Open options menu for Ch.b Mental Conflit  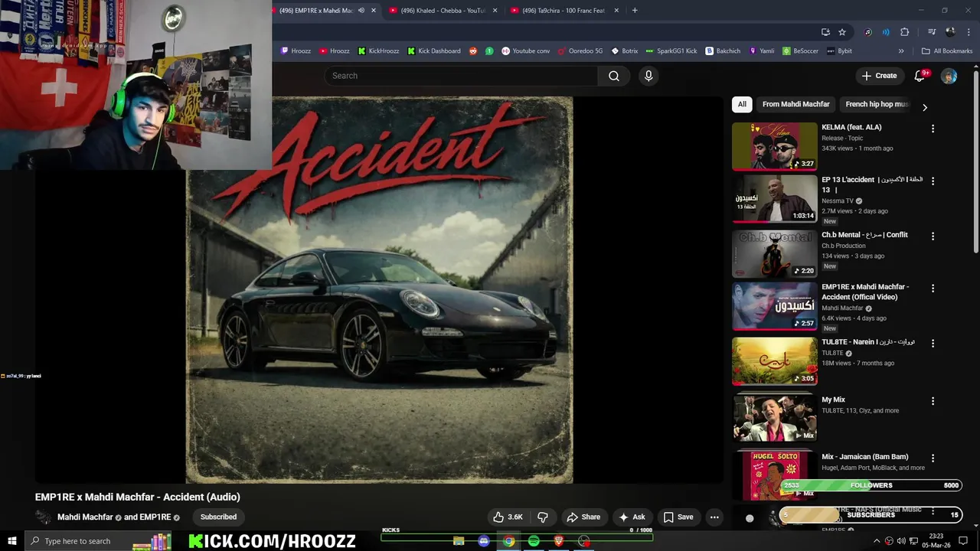[933, 236]
